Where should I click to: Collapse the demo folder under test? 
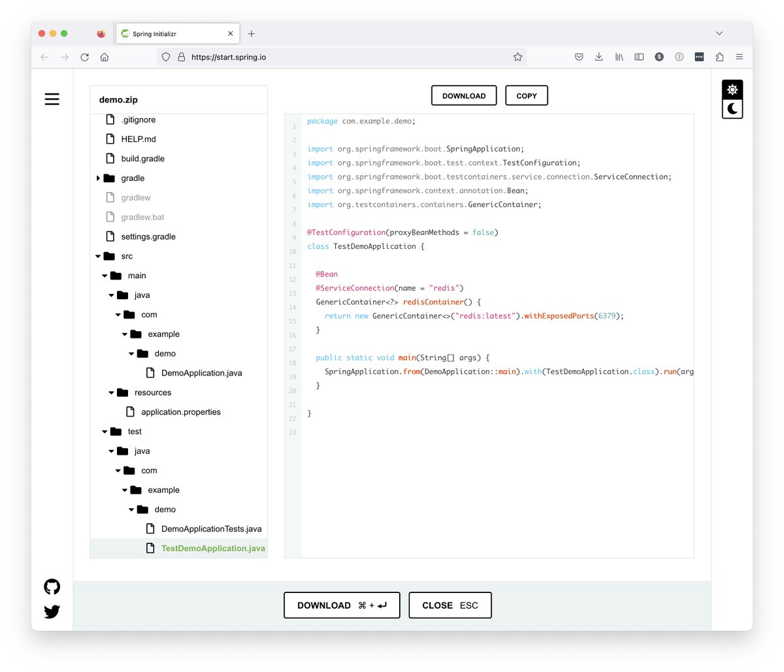(x=131, y=510)
